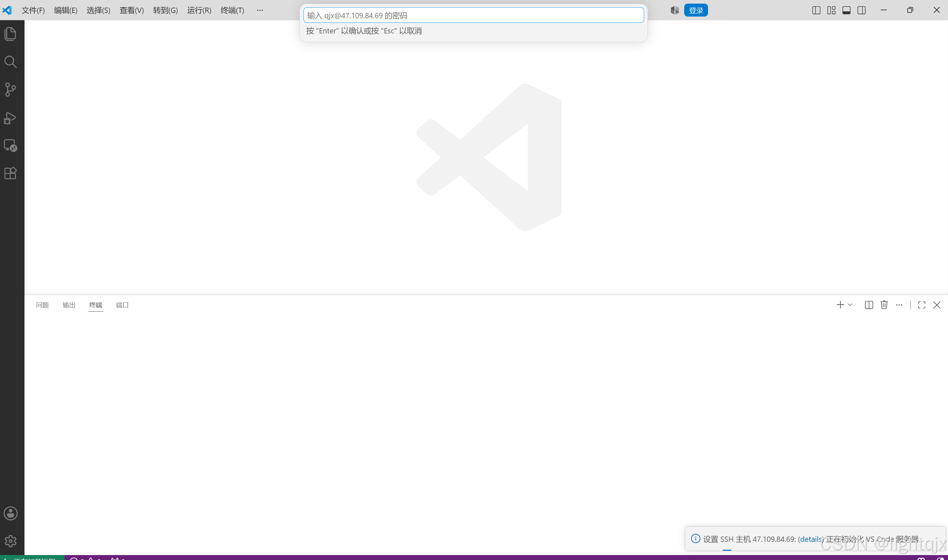Viewport: 948px width, 560px height.
Task: Open the 终端(T) menu
Action: 232,10
